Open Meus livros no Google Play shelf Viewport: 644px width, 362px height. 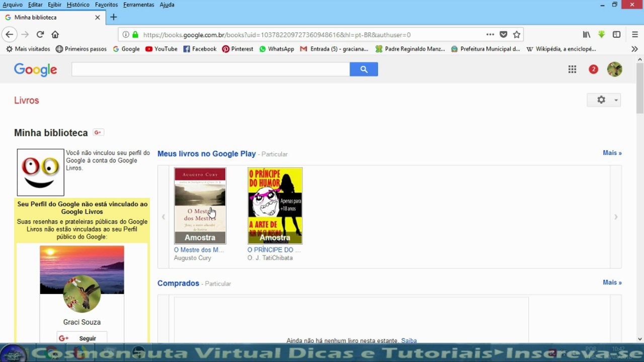207,154
